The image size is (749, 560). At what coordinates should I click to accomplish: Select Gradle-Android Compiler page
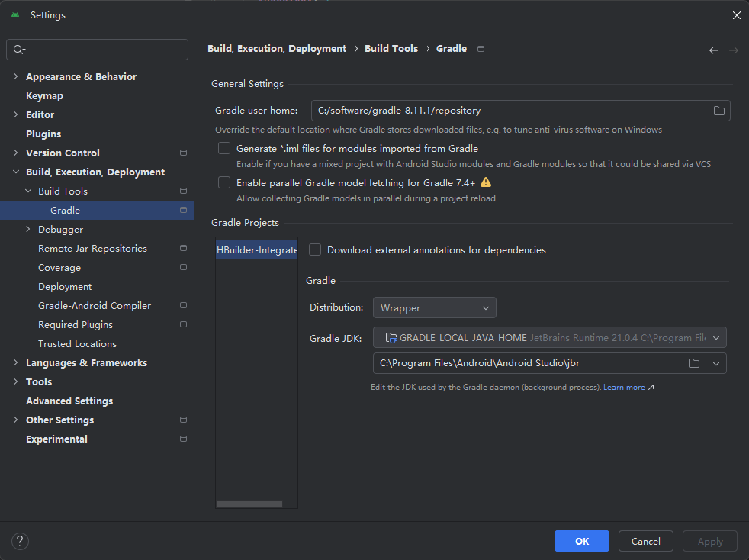tap(95, 306)
